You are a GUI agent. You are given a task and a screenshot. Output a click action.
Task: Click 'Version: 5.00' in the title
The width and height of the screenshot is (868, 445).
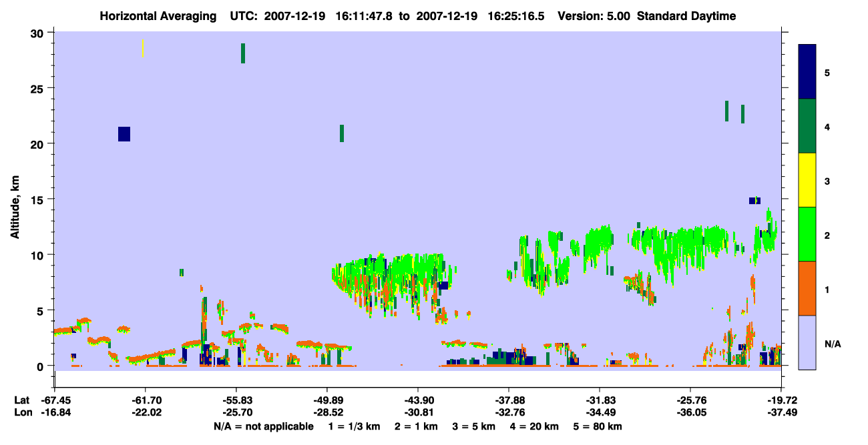pyautogui.click(x=592, y=16)
